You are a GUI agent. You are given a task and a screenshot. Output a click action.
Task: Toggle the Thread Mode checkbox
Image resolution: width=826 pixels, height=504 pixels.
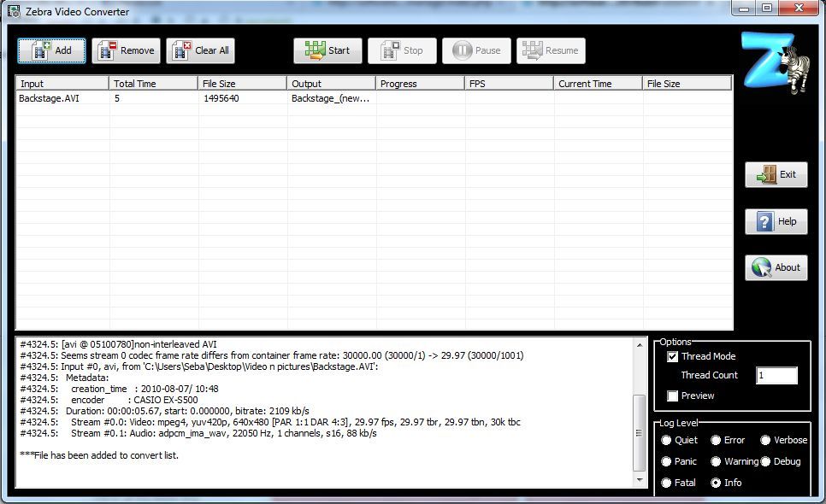tap(673, 357)
